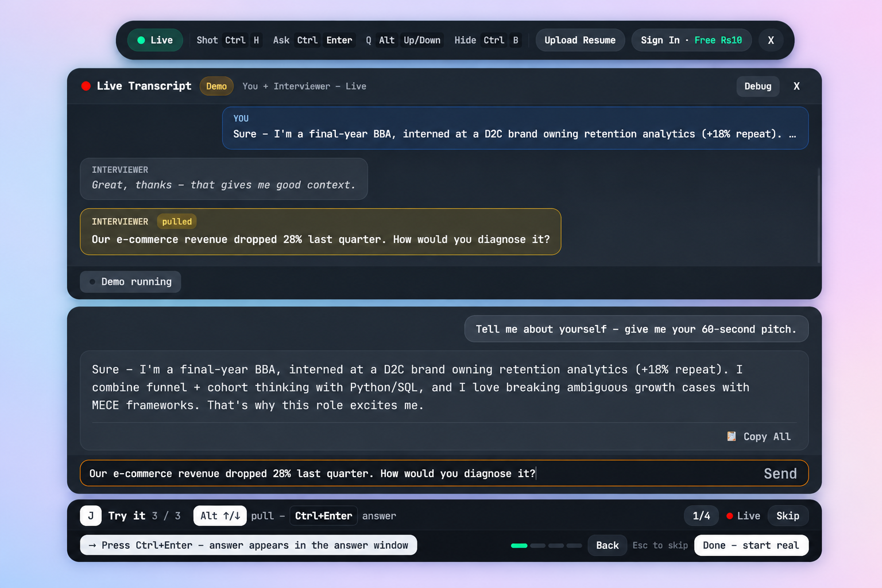882x588 pixels.
Task: Click the Demo badge in transcript header
Action: pos(216,86)
